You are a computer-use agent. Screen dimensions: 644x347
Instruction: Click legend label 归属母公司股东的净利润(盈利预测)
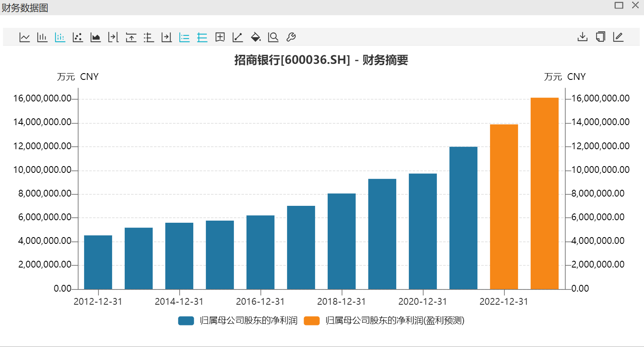pos(395,321)
